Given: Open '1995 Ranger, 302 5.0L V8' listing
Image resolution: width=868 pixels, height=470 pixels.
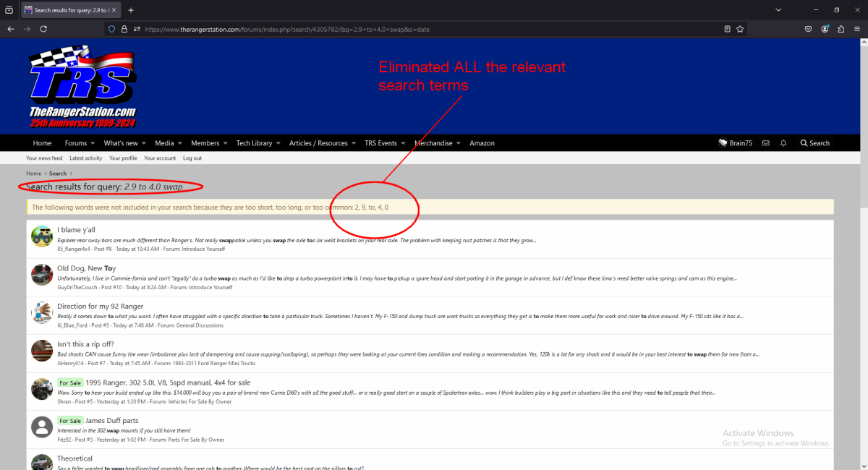Looking at the screenshot, I should (168, 383).
